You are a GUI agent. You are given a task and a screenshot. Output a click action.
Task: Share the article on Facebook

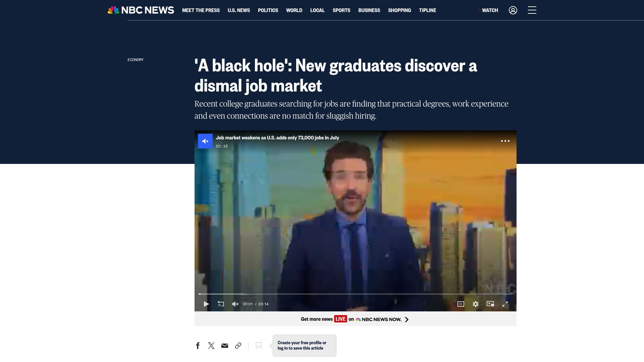click(x=198, y=346)
